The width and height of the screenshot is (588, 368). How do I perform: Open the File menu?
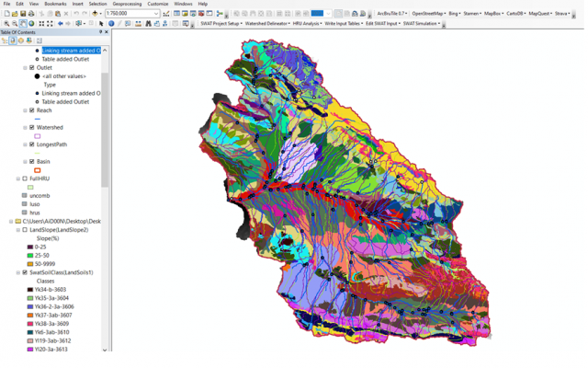(6, 4)
